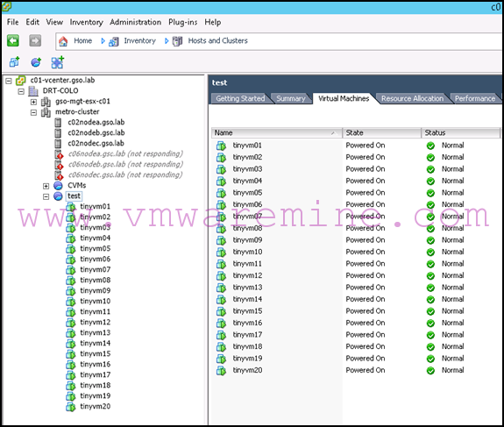504x427 pixels.
Task: Click the green status icon for tinyvm01
Action: 430,146
